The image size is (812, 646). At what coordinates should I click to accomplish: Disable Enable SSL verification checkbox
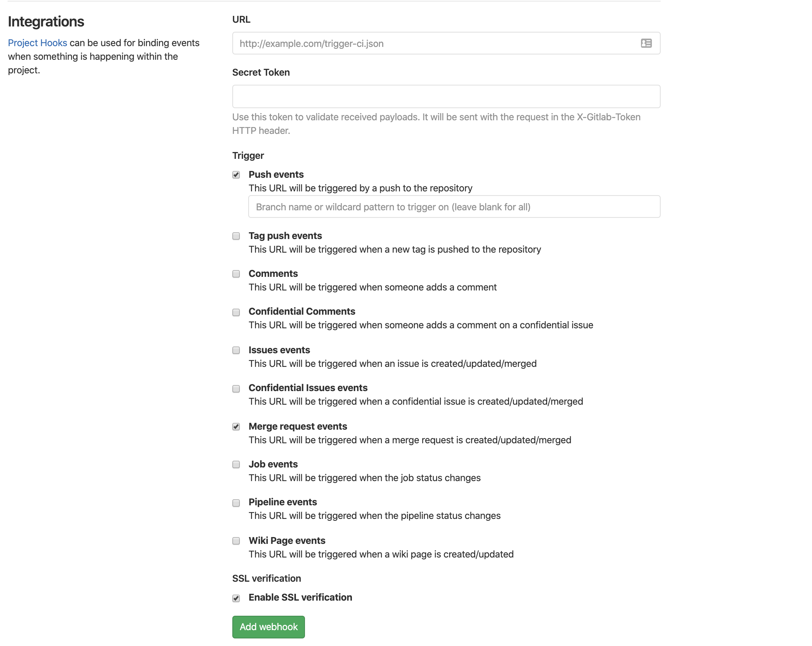pyautogui.click(x=236, y=598)
